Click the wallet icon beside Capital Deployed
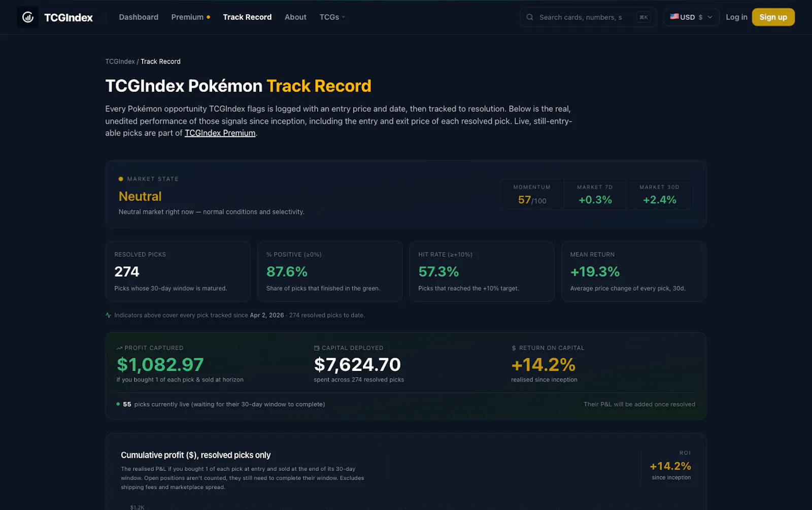The height and width of the screenshot is (510, 812). point(317,348)
